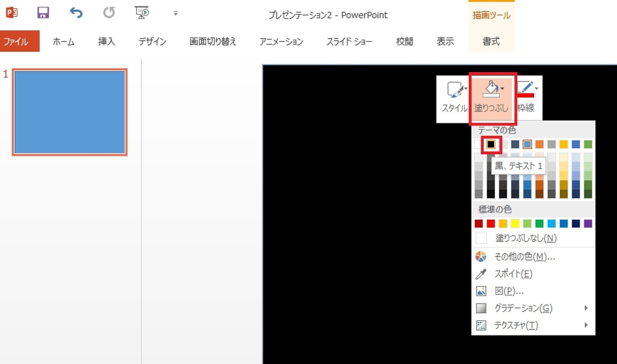Start slideshow from beginning icon
The image size is (617, 364).
[x=141, y=13]
